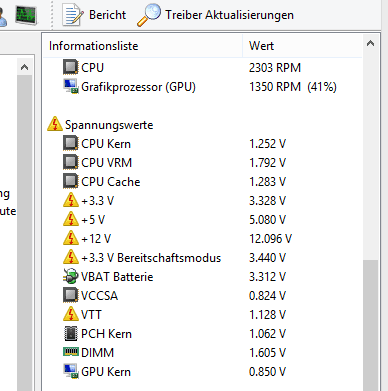Click the PCH Kern chipset icon

(x=71, y=333)
